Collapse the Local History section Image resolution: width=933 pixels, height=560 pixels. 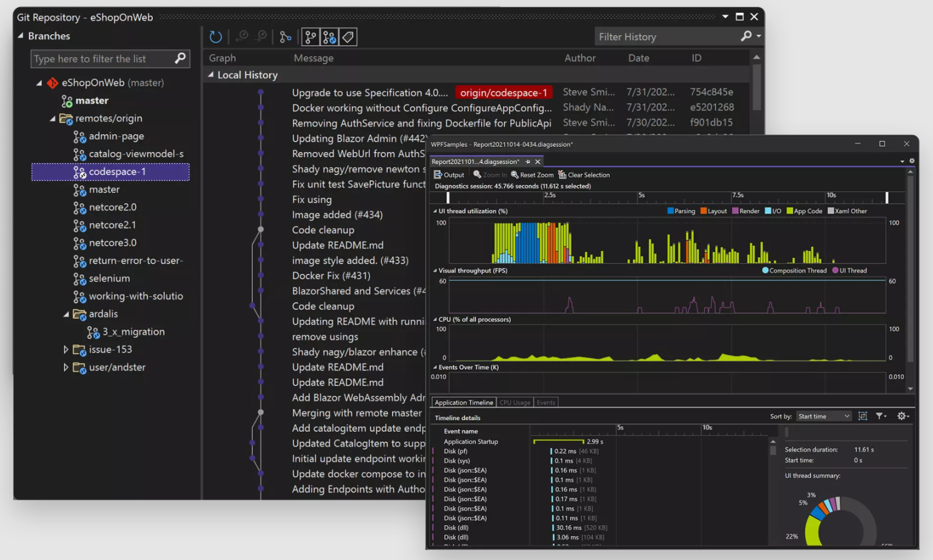click(x=211, y=75)
